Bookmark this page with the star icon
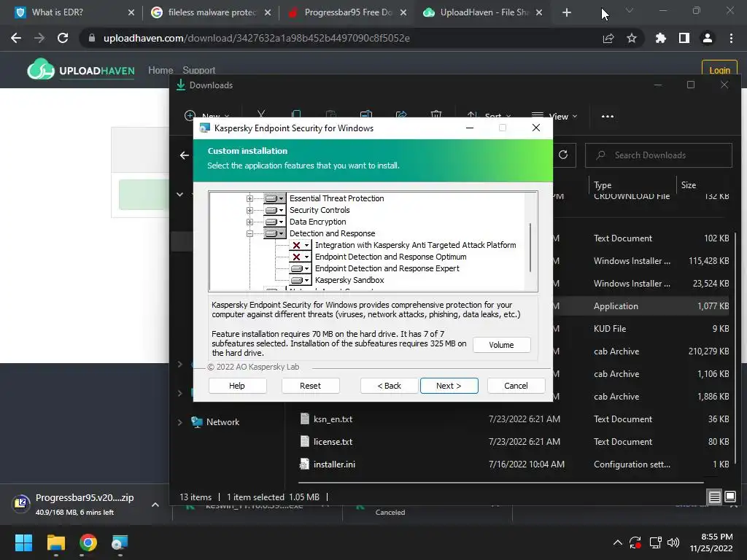This screenshot has width=747, height=560. (632, 38)
